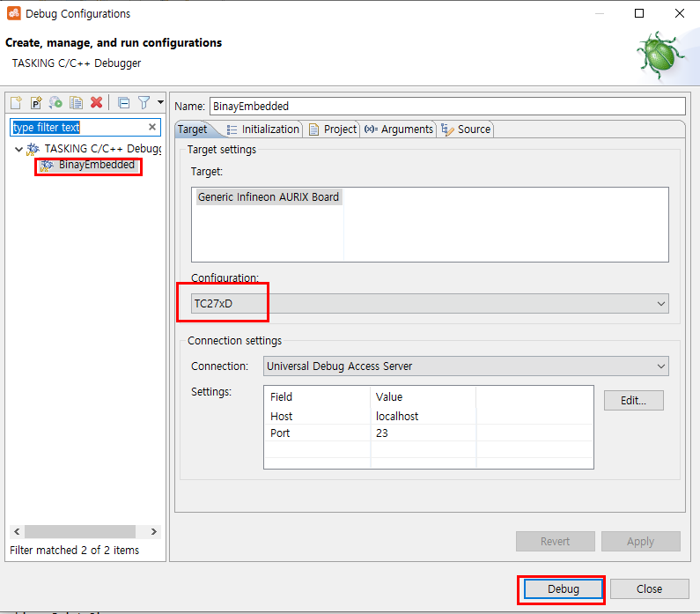Open Universal Debug Access Server connection dropdown
This screenshot has width=700, height=614.
tap(466, 366)
